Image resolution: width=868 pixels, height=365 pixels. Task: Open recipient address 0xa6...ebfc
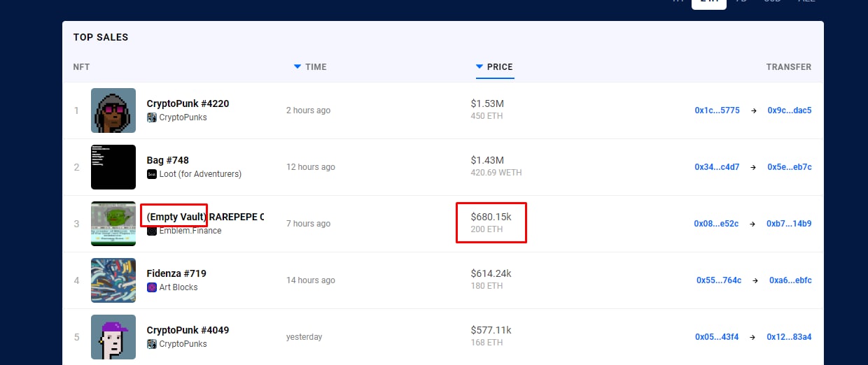[x=790, y=280]
